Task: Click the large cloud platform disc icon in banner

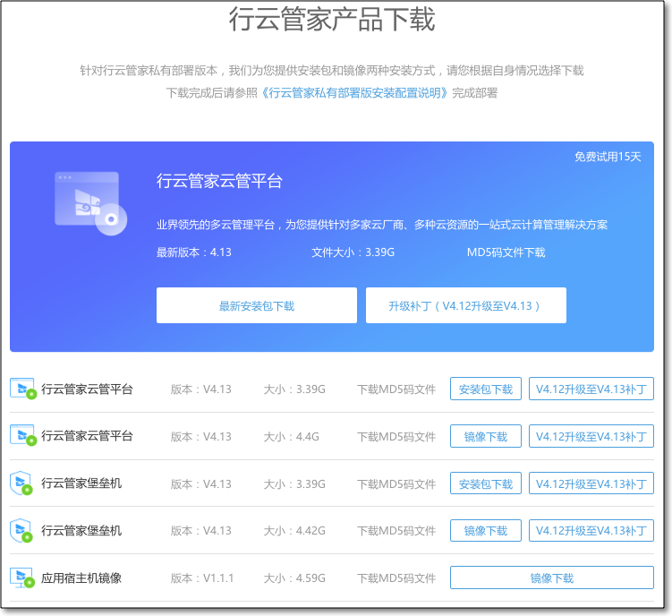Action: [x=91, y=203]
